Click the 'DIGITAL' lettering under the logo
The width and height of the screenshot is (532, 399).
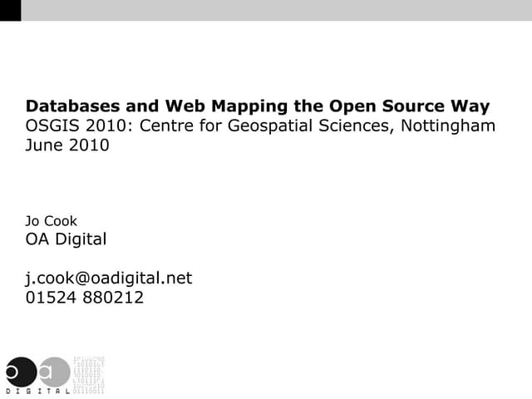37,392
